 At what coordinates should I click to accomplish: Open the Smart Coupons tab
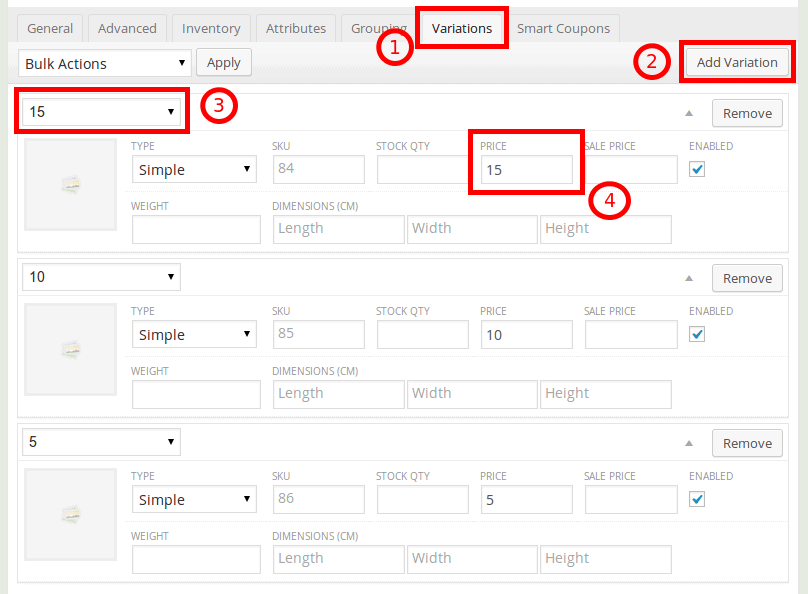click(563, 28)
